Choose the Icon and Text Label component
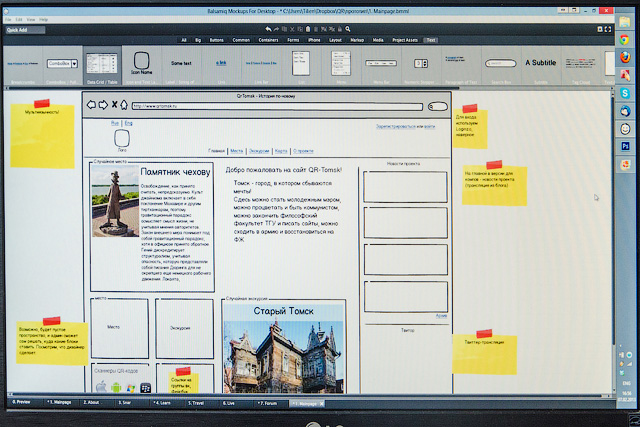This screenshot has width=640, height=427. (x=141, y=65)
